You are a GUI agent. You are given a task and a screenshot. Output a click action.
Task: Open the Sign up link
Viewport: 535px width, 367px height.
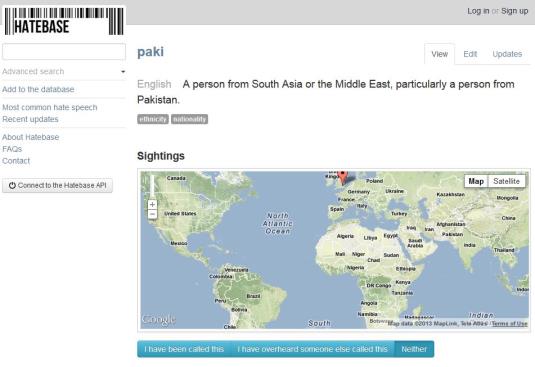coord(515,11)
